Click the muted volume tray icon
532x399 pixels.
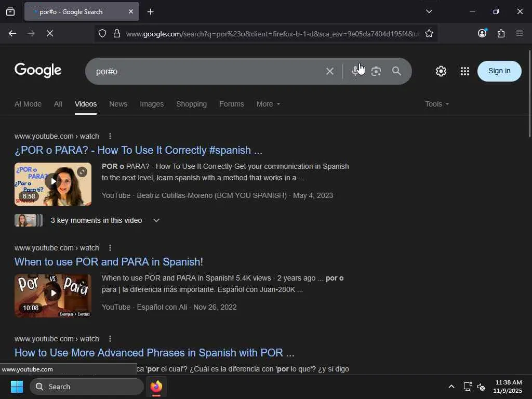[481, 387]
